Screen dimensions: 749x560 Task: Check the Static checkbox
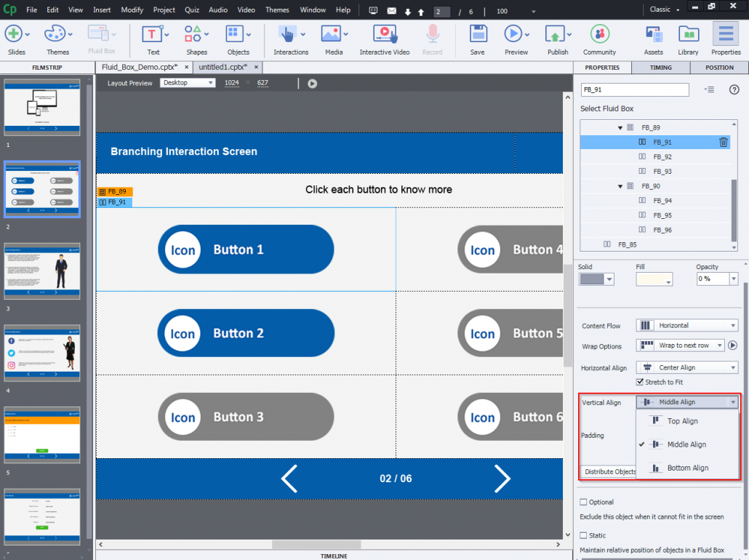point(582,535)
